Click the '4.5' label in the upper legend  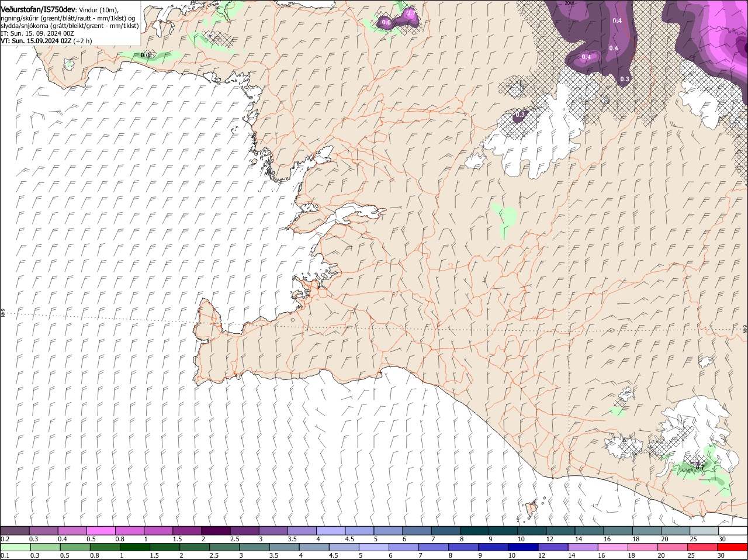coord(349,539)
